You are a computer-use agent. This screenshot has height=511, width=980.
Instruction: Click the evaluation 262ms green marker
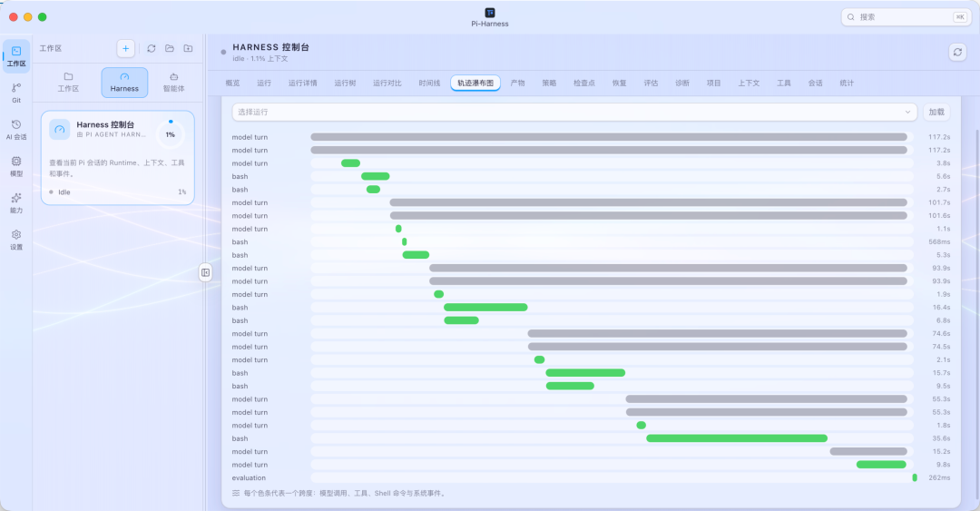pos(915,477)
